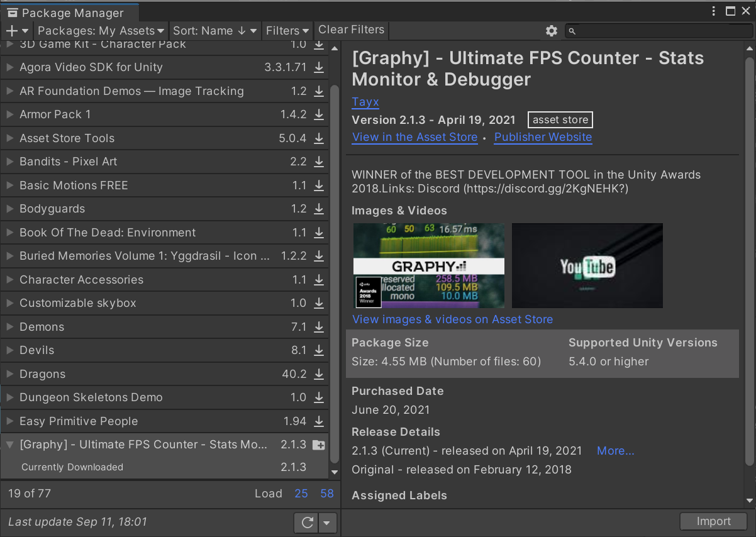Open Package Manager settings gear

pyautogui.click(x=552, y=31)
